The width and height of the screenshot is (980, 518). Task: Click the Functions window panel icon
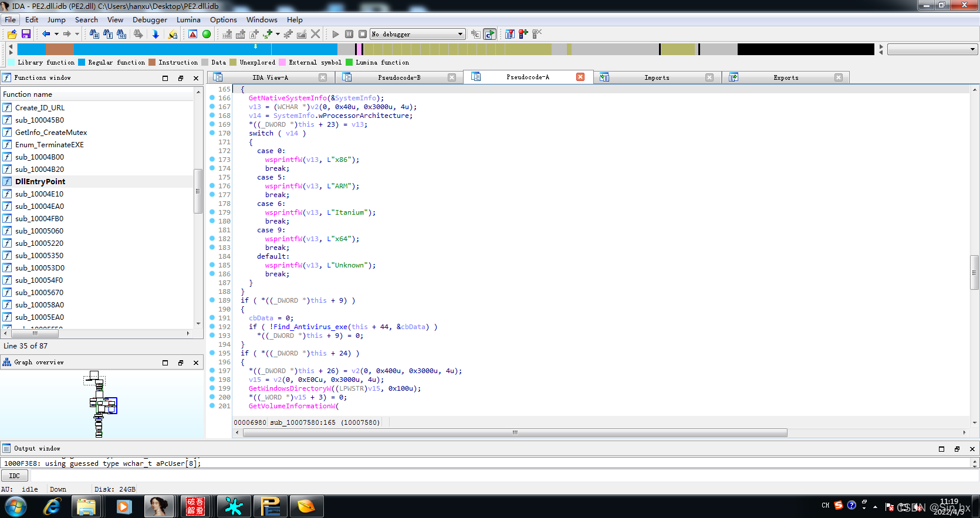click(7, 77)
